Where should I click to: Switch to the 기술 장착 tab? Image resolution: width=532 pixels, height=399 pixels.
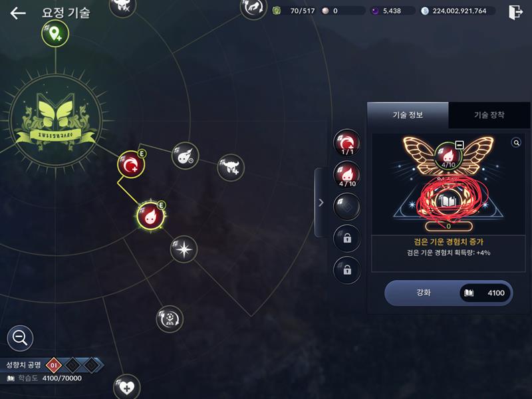(489, 115)
